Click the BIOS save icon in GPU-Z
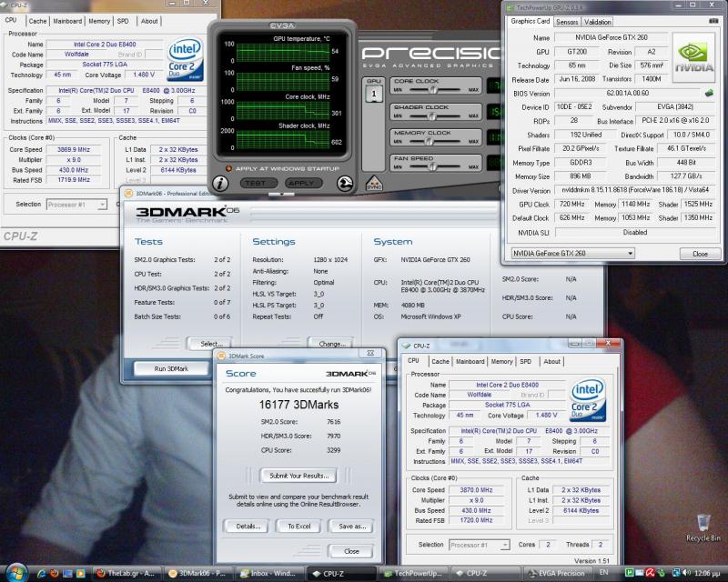 pos(709,94)
